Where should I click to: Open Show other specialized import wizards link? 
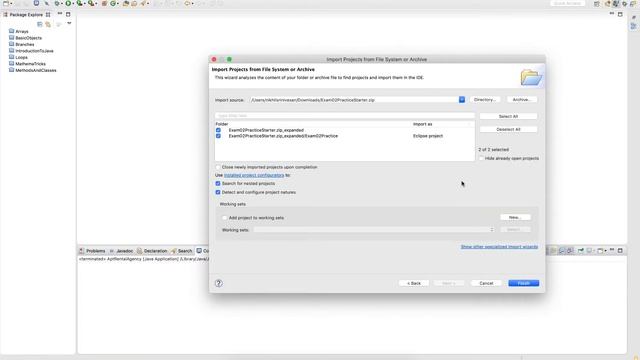[x=499, y=247]
